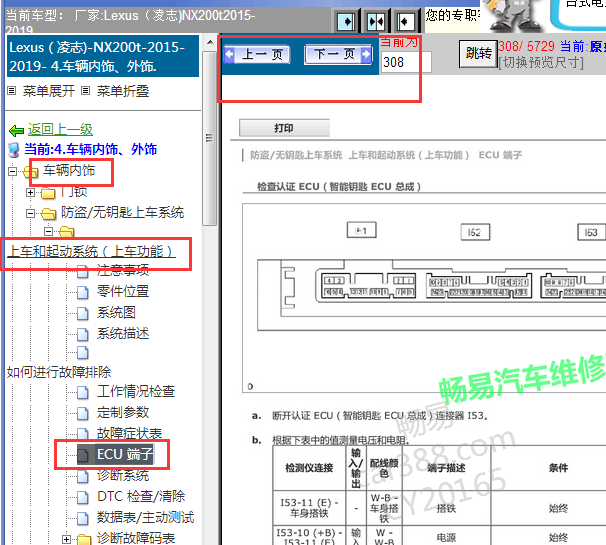The width and height of the screenshot is (606, 545).
Task: Collapse the 车辆内饰 tree node
Action: [x=12, y=171]
